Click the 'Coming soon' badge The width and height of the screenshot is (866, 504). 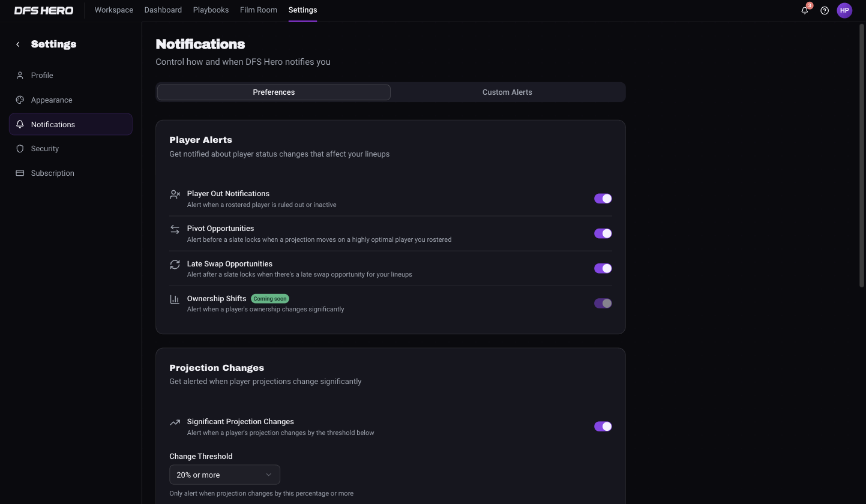tap(270, 299)
